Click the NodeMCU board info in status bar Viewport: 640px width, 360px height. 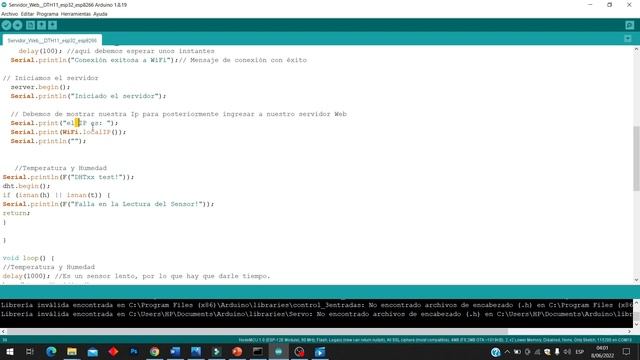pos(435,340)
